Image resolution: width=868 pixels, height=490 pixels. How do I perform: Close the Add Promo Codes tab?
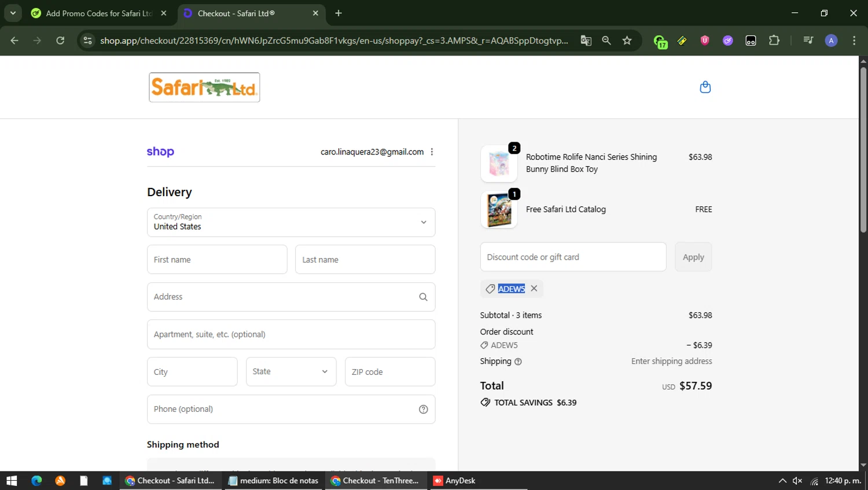pos(164,13)
